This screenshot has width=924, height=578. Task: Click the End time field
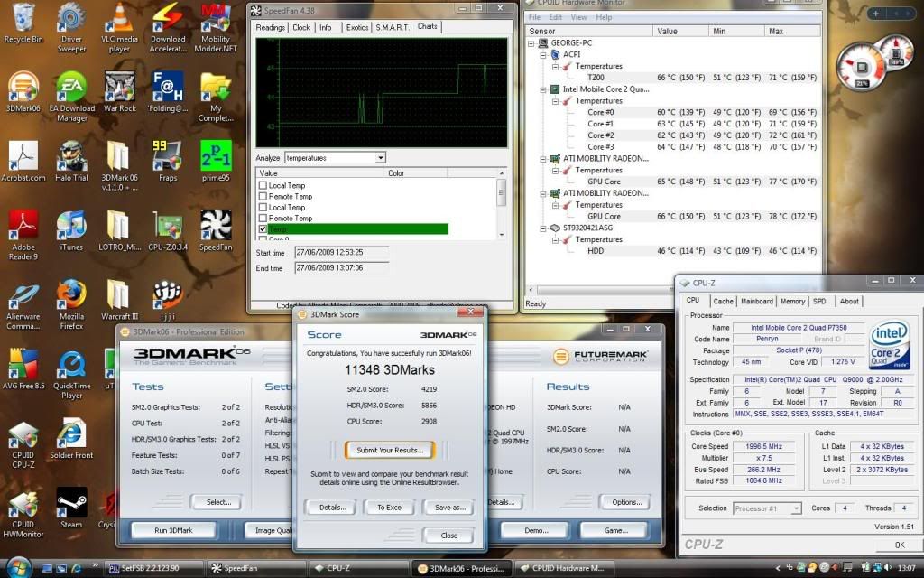point(341,267)
